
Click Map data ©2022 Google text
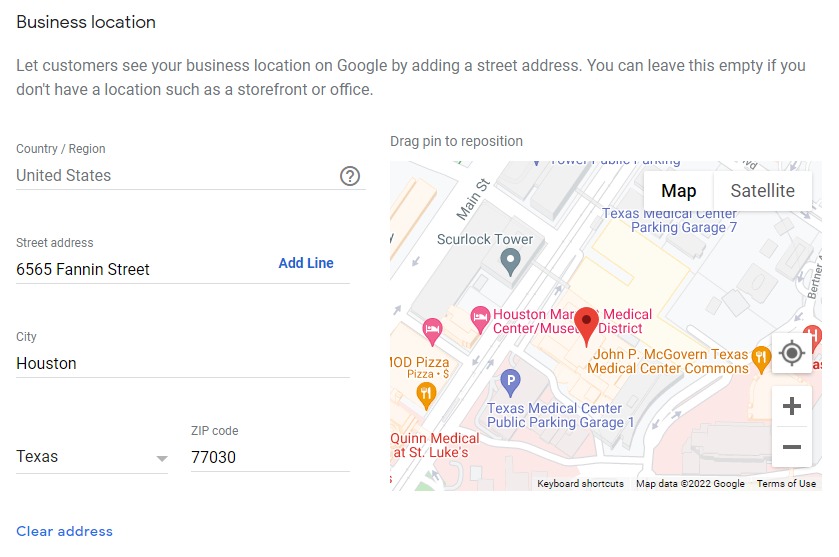click(690, 484)
